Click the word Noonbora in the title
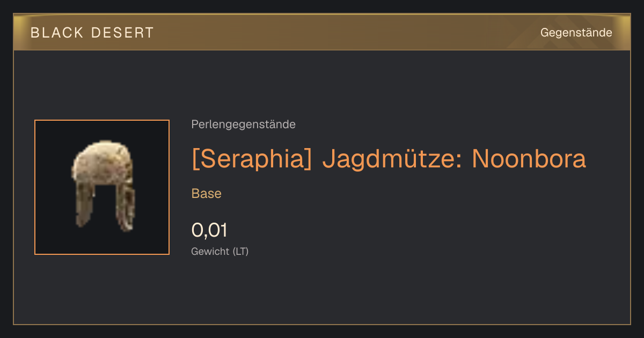Image resolution: width=644 pixels, height=338 pixels. [529, 159]
